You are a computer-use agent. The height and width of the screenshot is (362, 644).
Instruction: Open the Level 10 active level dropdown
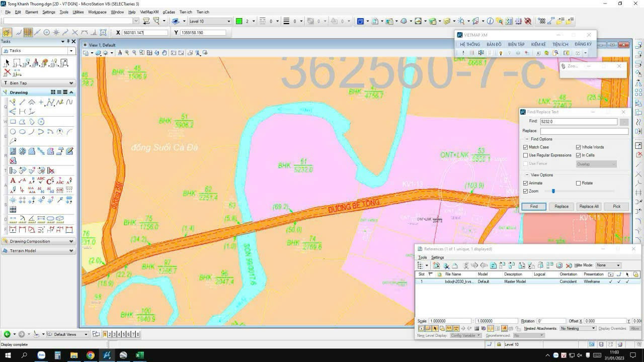210,21
